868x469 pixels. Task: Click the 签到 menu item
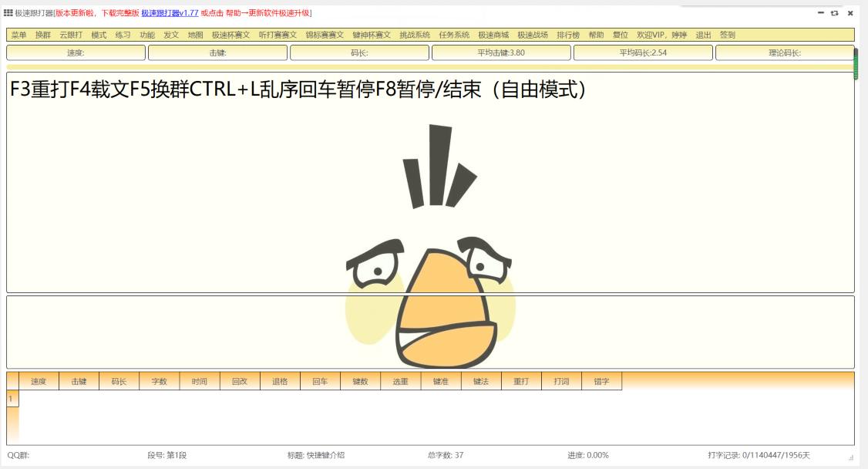728,35
